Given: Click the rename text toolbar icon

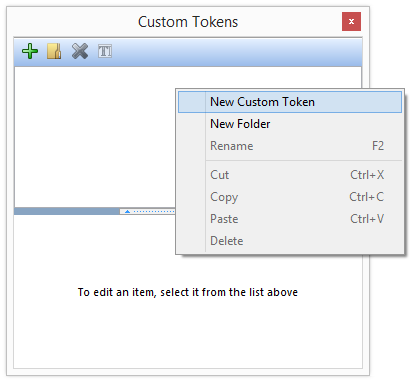Looking at the screenshot, I should point(105,51).
